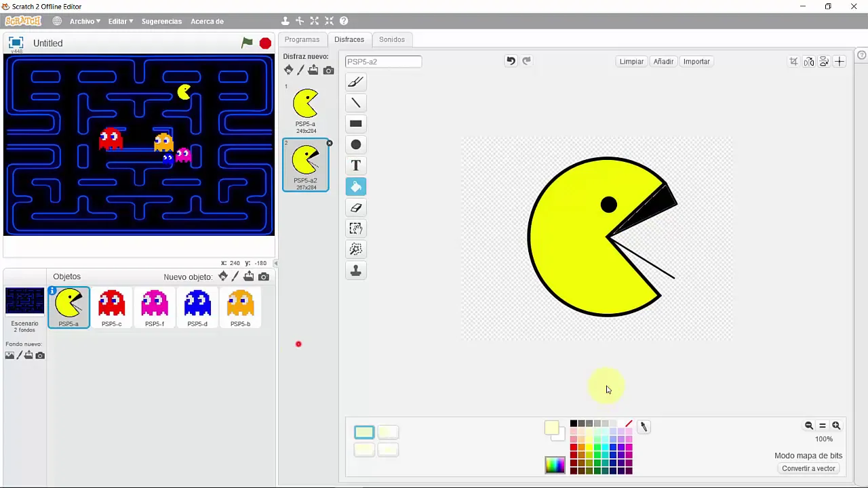Take new backdrop from camera
This screenshot has height=488, width=868.
[x=40, y=355]
